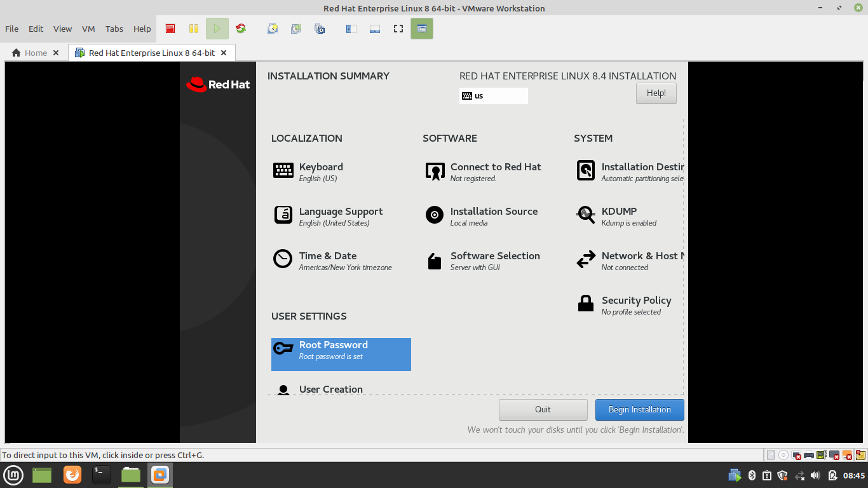
Task: Open the VM menu
Action: pos(88,29)
